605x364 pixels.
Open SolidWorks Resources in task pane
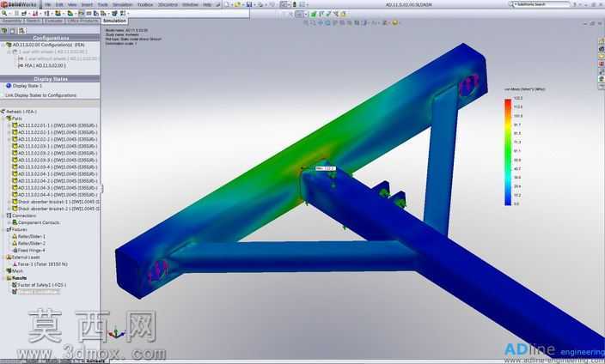tap(602, 41)
